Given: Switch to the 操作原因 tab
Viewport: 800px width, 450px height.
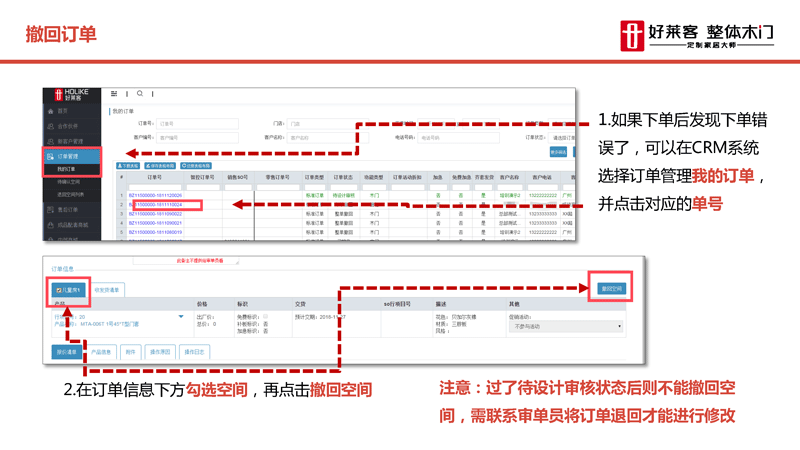Looking at the screenshot, I should click(x=160, y=352).
